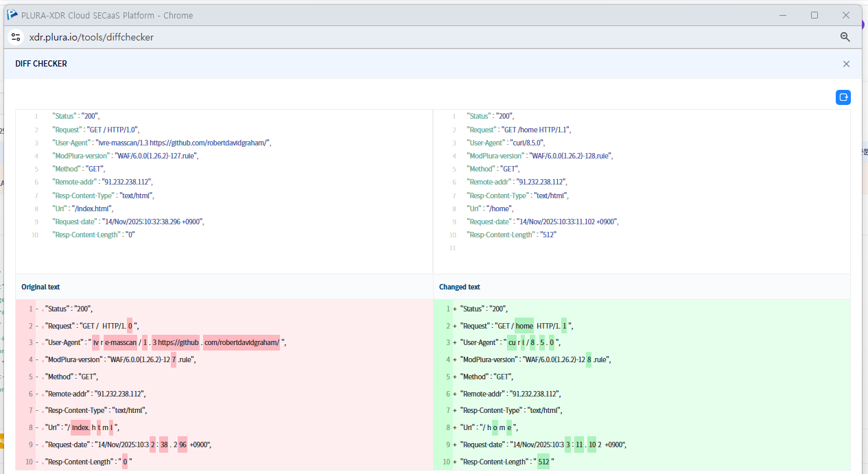Select the xdr.plura.io/tools/diffchecker address bar
The height and width of the screenshot is (474, 868).
point(92,37)
